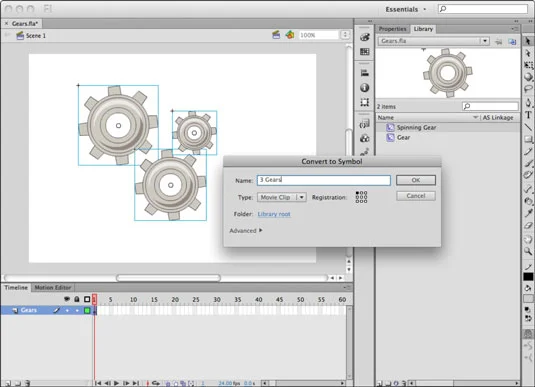Click the Edit Symbols icon
Image resolution: width=535 pixels, height=387 pixels.
point(290,35)
